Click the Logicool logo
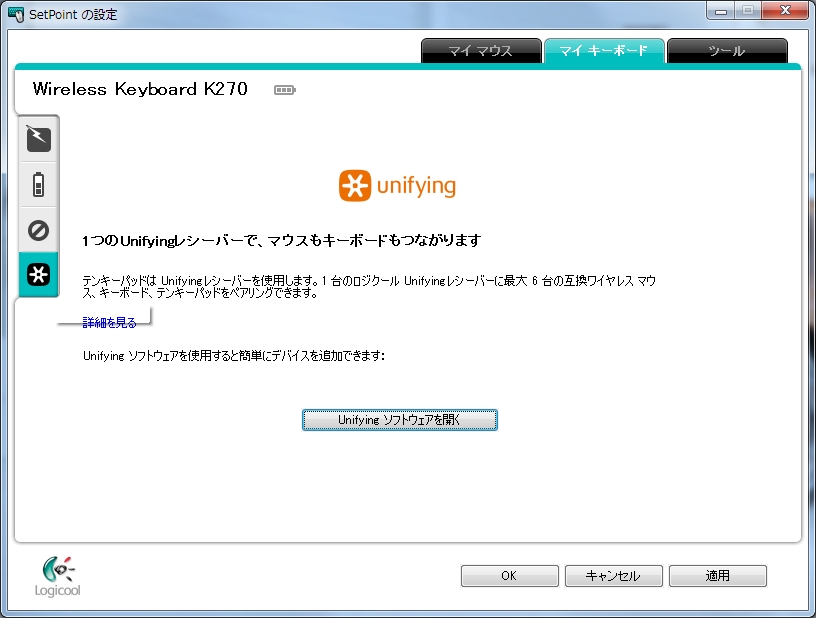This screenshot has width=816, height=618. point(57,576)
